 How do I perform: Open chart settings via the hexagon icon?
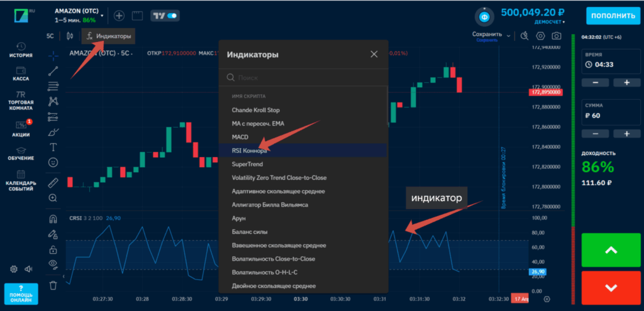[x=540, y=36]
